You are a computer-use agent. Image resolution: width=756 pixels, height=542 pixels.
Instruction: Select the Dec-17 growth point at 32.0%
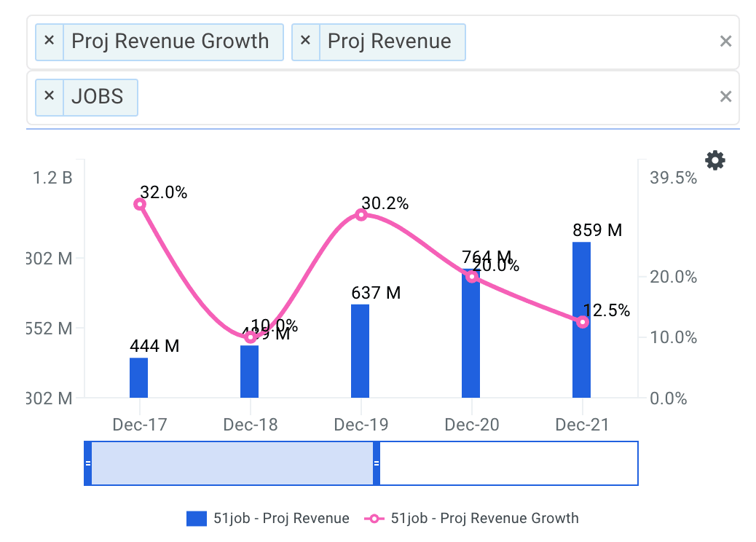coord(140,204)
